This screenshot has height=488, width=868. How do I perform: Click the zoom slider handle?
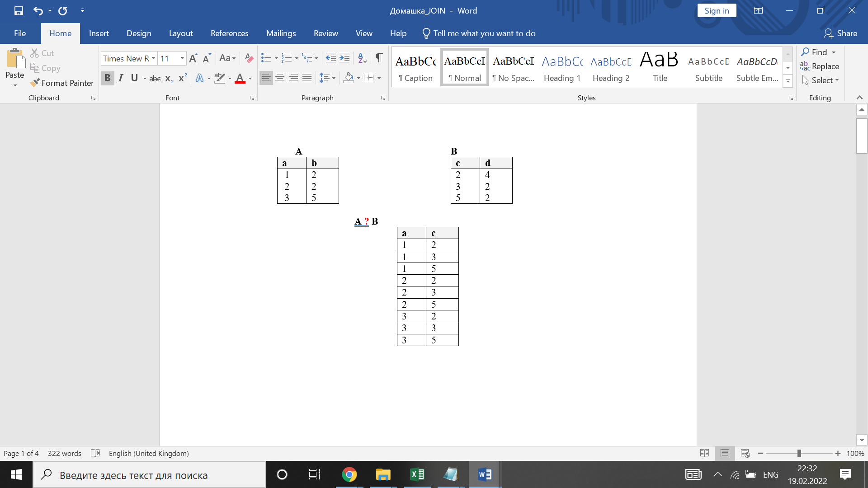(x=799, y=453)
